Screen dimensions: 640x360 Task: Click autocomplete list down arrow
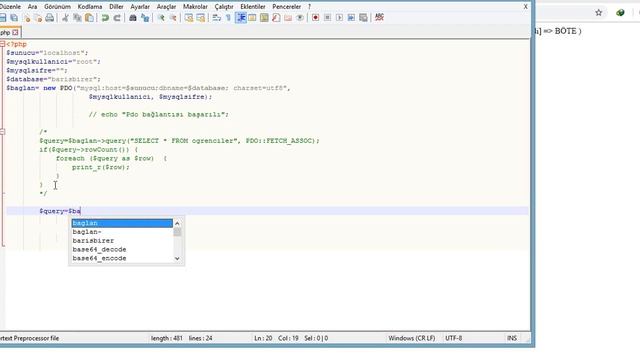177,258
